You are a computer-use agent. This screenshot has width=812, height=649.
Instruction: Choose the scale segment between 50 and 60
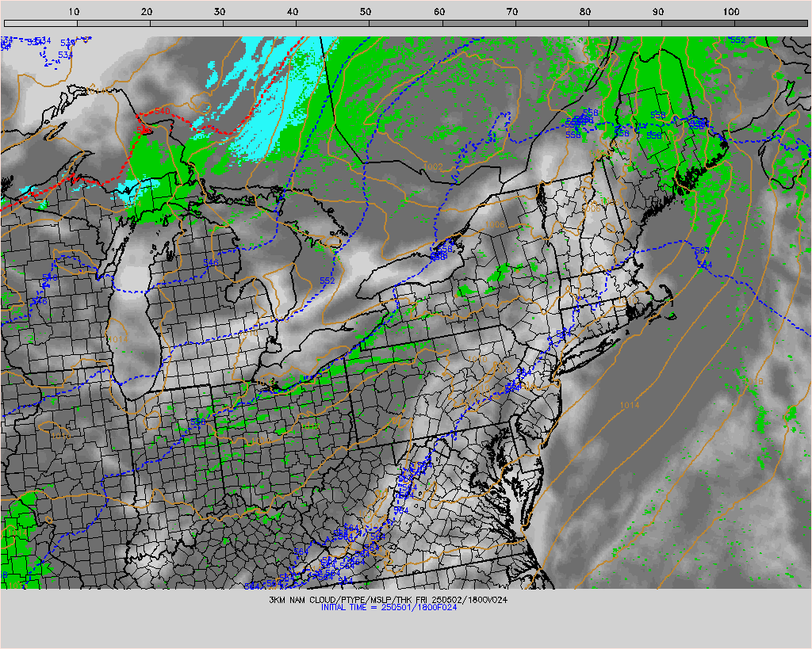405,23
